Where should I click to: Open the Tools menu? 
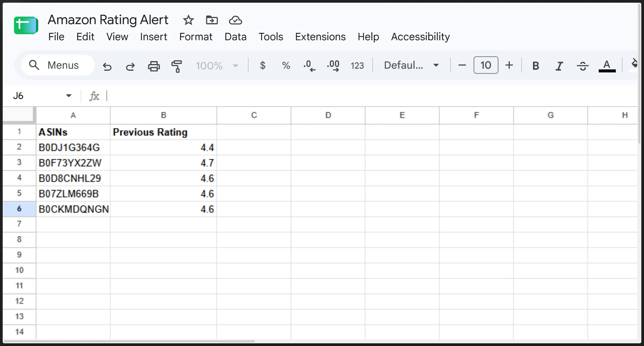coord(271,37)
